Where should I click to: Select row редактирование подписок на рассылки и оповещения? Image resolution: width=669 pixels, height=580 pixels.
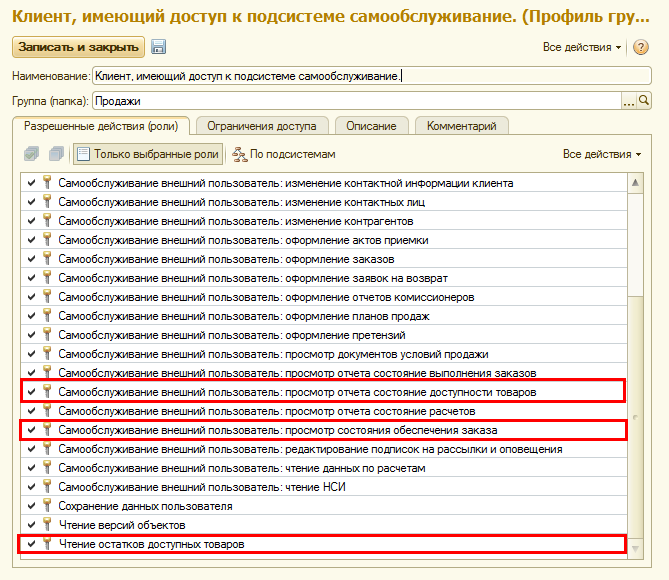click(x=324, y=449)
